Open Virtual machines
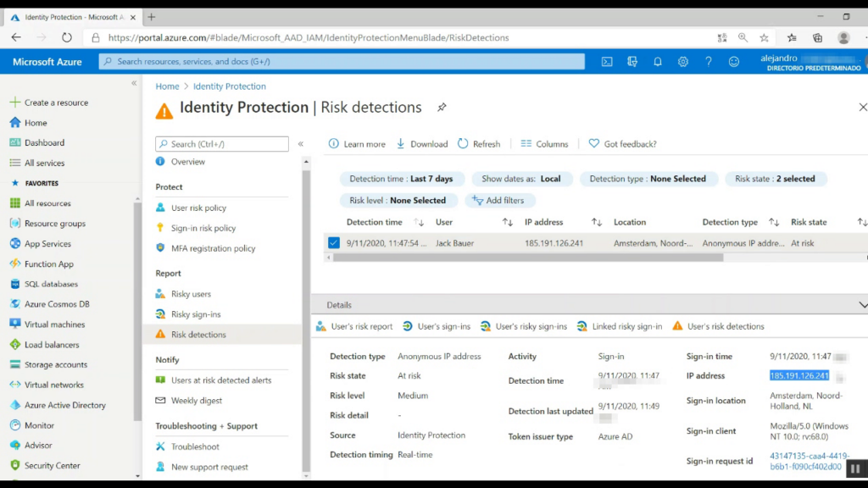868x488 pixels. point(55,324)
